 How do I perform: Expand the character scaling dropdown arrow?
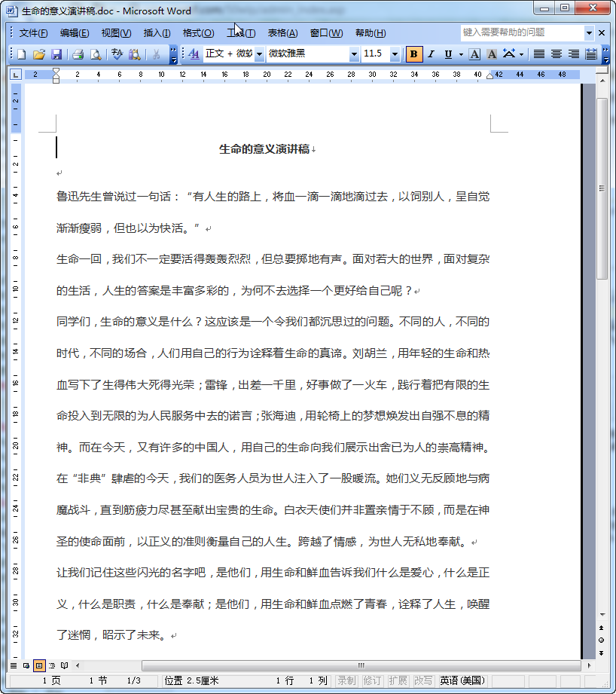coord(522,54)
